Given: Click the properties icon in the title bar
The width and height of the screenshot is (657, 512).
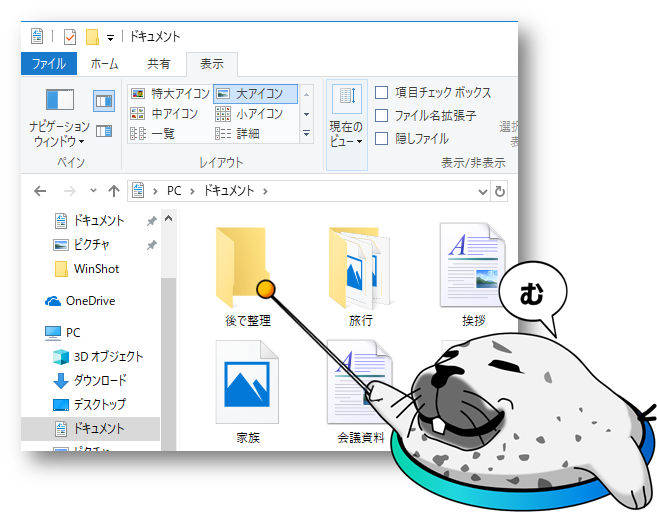Looking at the screenshot, I should click(70, 37).
